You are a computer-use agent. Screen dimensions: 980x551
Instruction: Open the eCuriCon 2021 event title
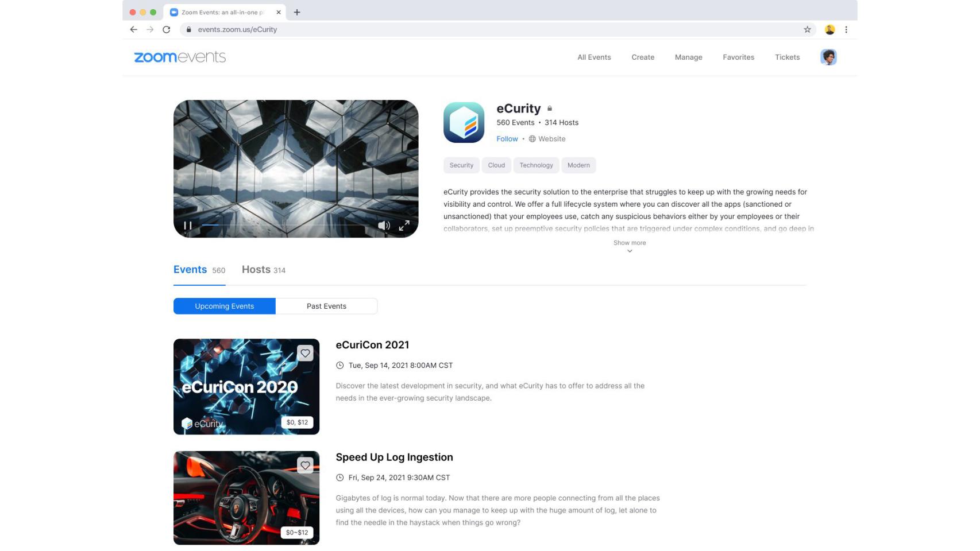point(372,345)
